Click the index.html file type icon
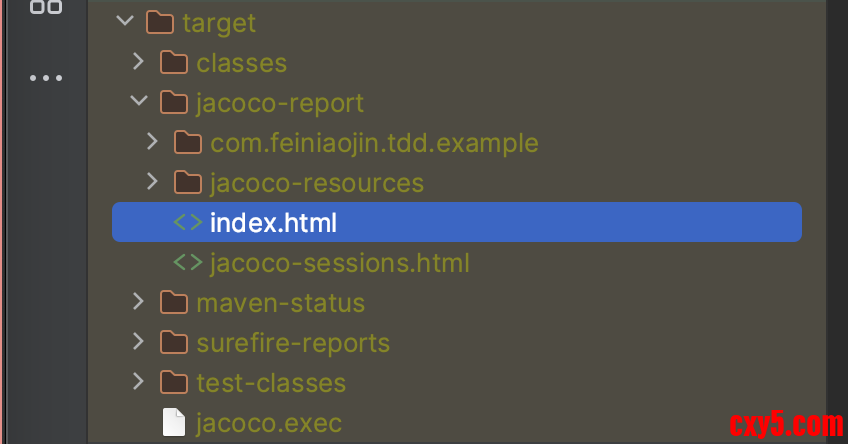This screenshot has width=848, height=444. point(187,223)
